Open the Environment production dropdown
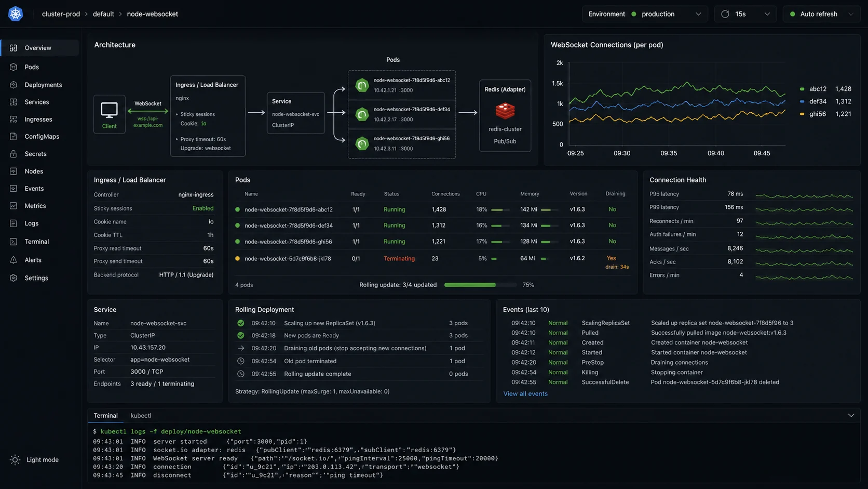This screenshot has width=868, height=489. 645,14
